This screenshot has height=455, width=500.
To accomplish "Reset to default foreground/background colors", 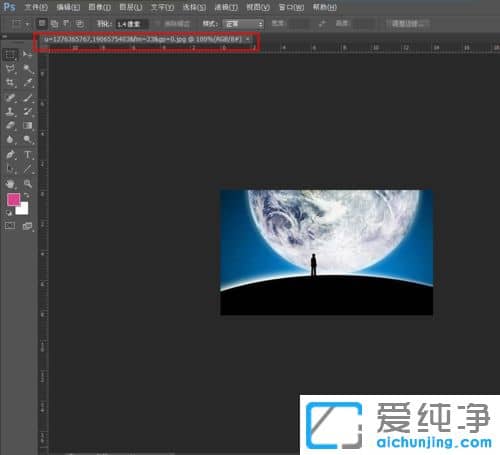I will tap(9, 212).
